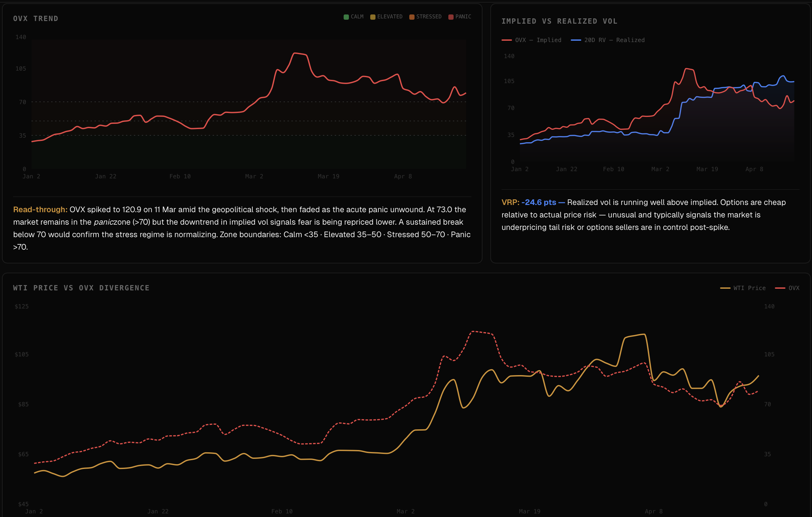This screenshot has height=517, width=812.
Task: Click the Feb 10 date label on the WTI divergence chart
Action: [x=282, y=512]
